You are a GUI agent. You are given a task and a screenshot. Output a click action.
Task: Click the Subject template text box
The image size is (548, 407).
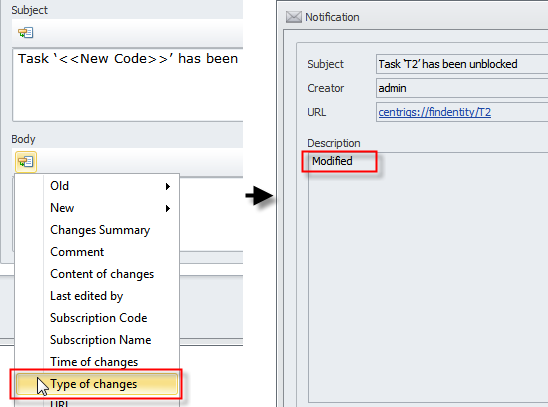click(x=128, y=85)
